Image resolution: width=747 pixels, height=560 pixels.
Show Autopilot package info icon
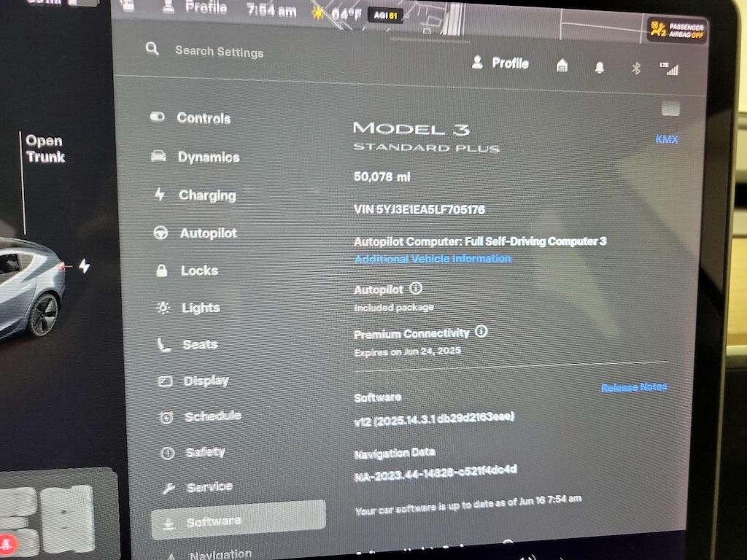[415, 288]
